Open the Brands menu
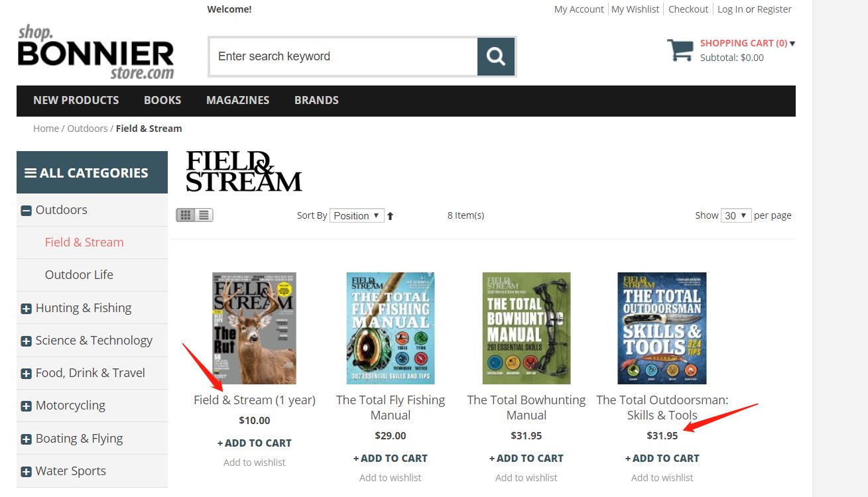This screenshot has height=497, width=868. (x=316, y=101)
